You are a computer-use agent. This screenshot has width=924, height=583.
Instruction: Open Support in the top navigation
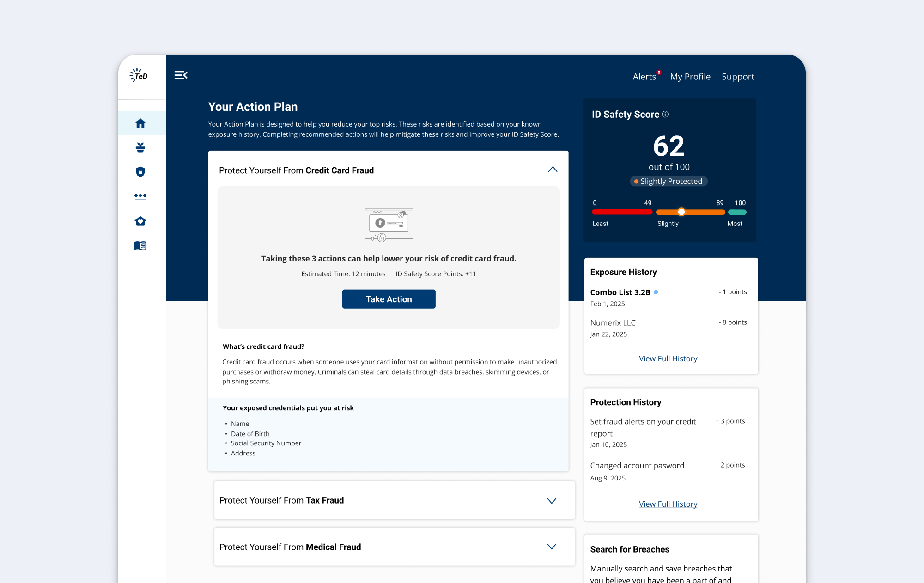pos(738,77)
